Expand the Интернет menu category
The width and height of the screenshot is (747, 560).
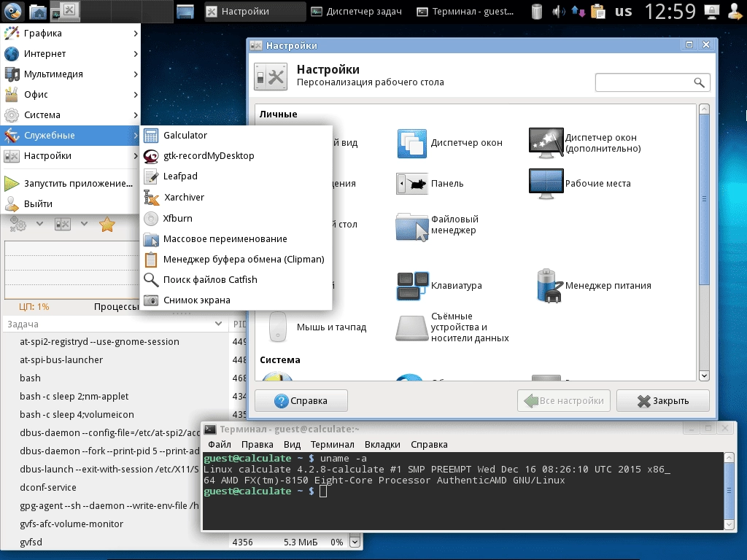click(71, 54)
